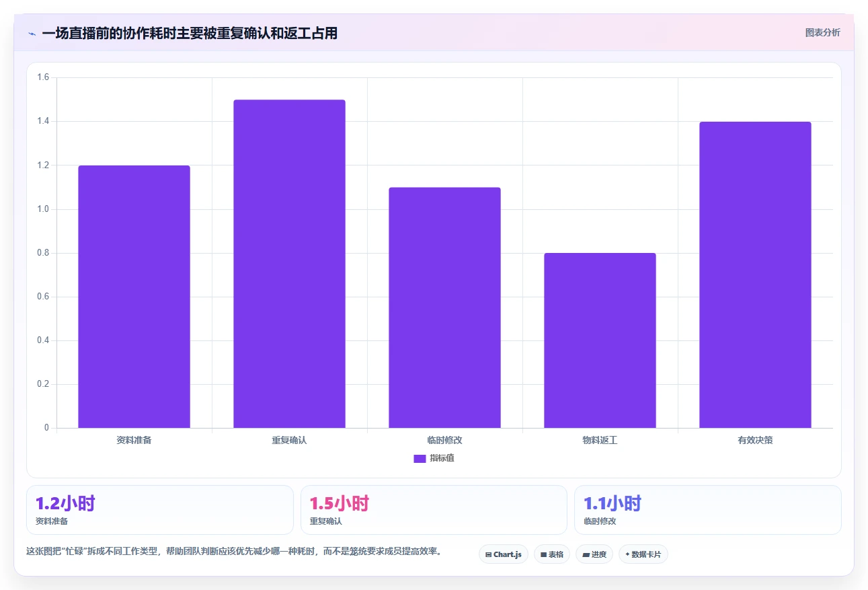Select the 有效决策 bar
Viewport: 868px width, 590px height.
click(x=755, y=274)
